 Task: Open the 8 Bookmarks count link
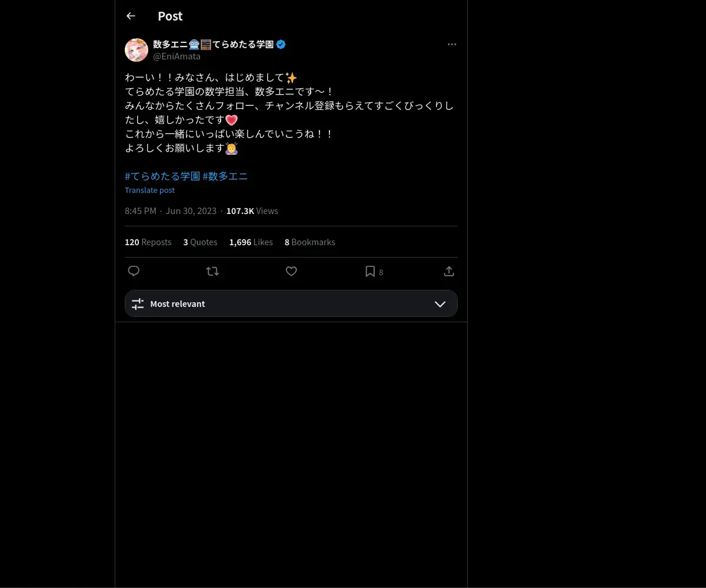click(x=310, y=242)
